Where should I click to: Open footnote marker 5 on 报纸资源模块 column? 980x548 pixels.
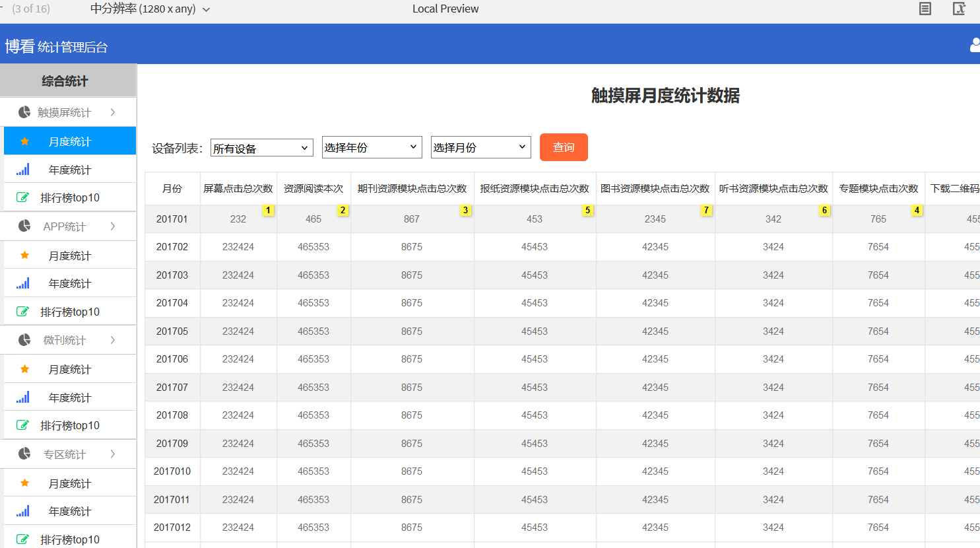[x=587, y=210]
